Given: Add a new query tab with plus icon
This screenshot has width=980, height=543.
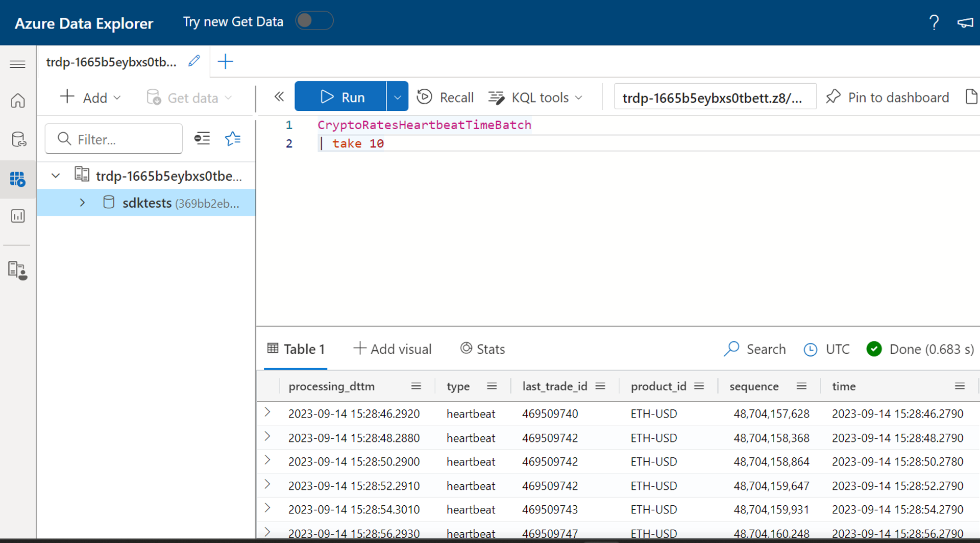Looking at the screenshot, I should (x=225, y=62).
